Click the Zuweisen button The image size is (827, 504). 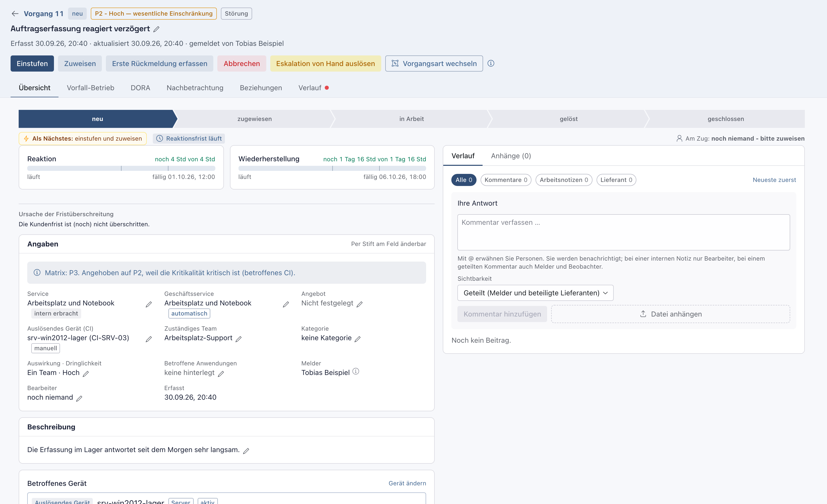coord(80,64)
